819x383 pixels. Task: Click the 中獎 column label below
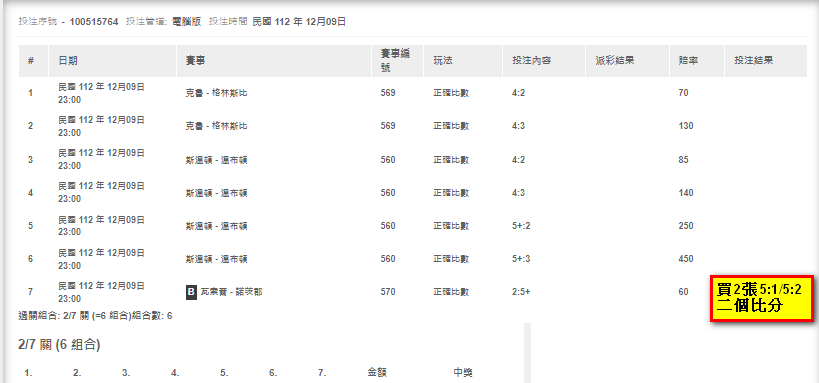tap(463, 373)
